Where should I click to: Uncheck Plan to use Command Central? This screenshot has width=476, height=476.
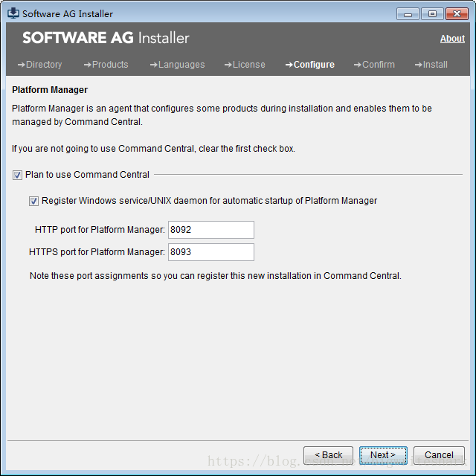[17, 175]
